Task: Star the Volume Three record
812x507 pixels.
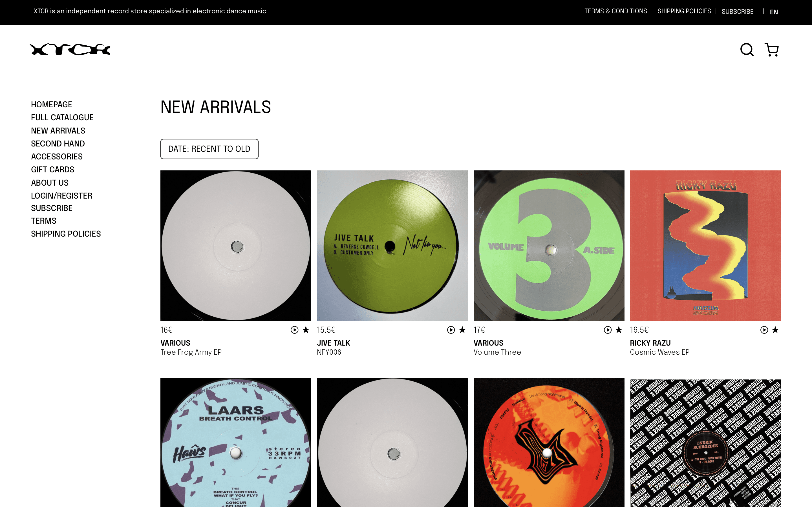Action: pyautogui.click(x=619, y=330)
